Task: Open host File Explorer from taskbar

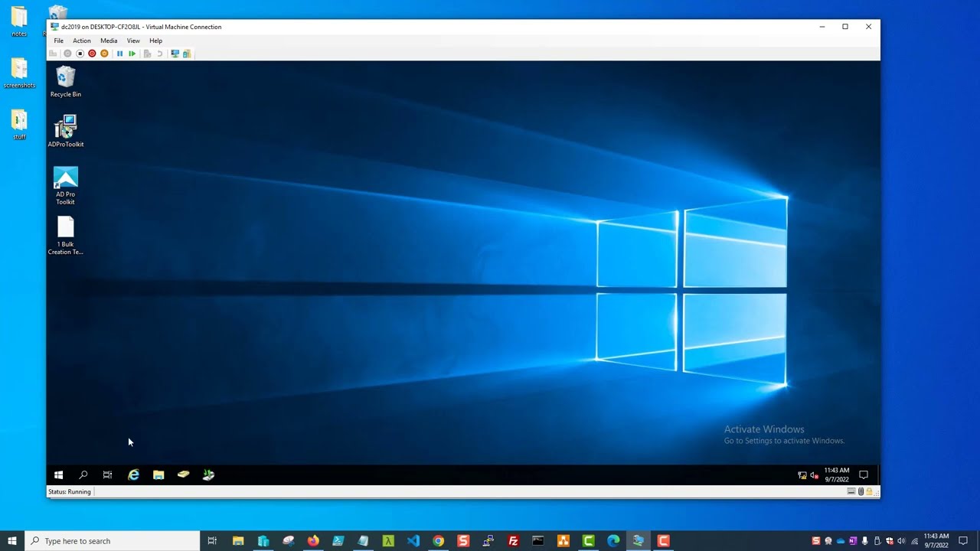Action: point(238,541)
